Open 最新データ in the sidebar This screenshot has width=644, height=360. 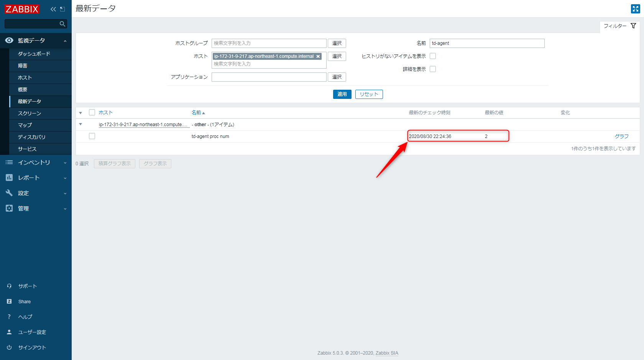[40, 102]
